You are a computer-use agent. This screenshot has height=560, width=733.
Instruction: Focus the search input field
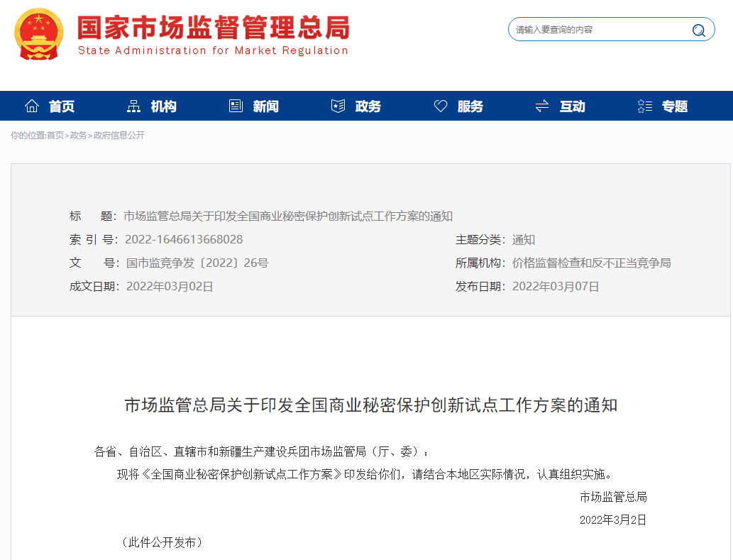pos(600,30)
